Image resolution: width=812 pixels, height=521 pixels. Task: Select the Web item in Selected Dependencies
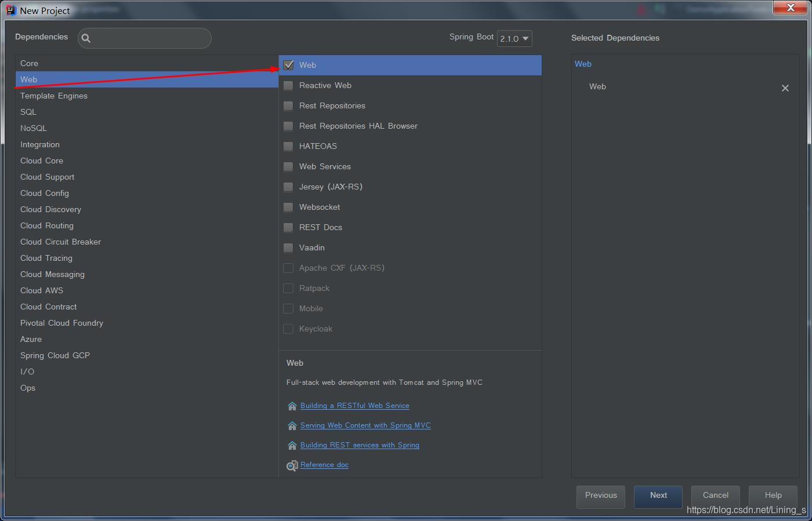pos(597,86)
